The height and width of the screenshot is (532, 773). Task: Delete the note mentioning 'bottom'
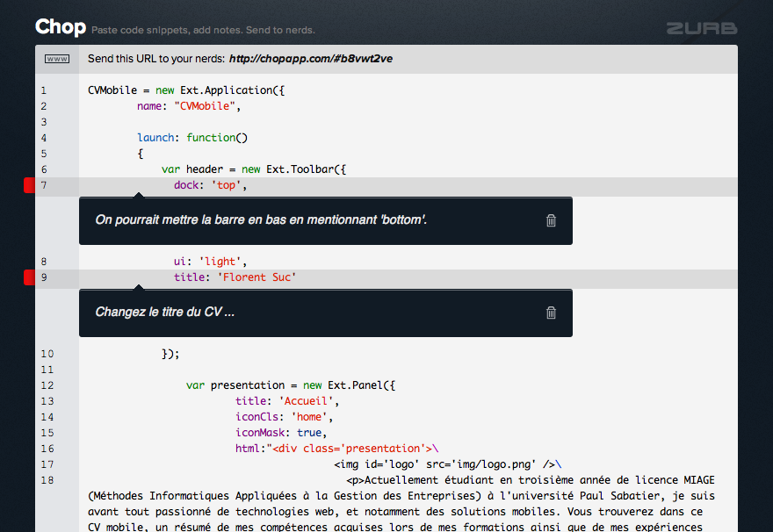(551, 220)
